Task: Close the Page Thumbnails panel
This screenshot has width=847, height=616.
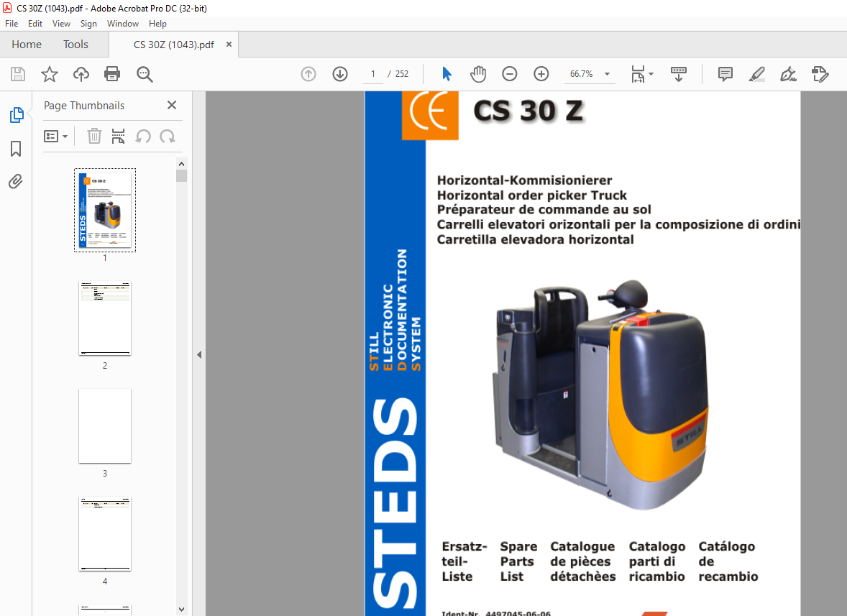Action: (x=172, y=105)
